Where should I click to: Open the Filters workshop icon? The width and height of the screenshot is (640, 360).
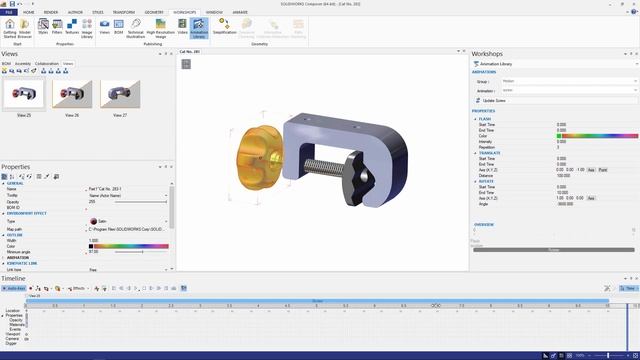coord(57,27)
